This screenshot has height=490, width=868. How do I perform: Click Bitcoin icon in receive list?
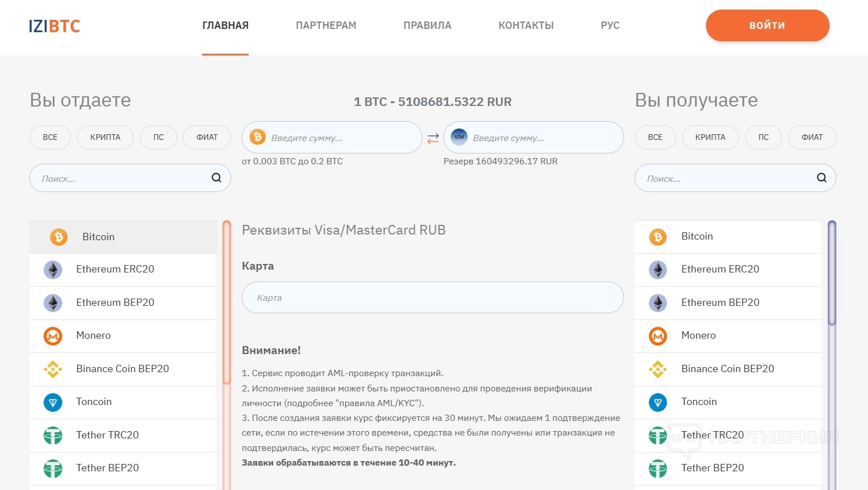coord(658,237)
